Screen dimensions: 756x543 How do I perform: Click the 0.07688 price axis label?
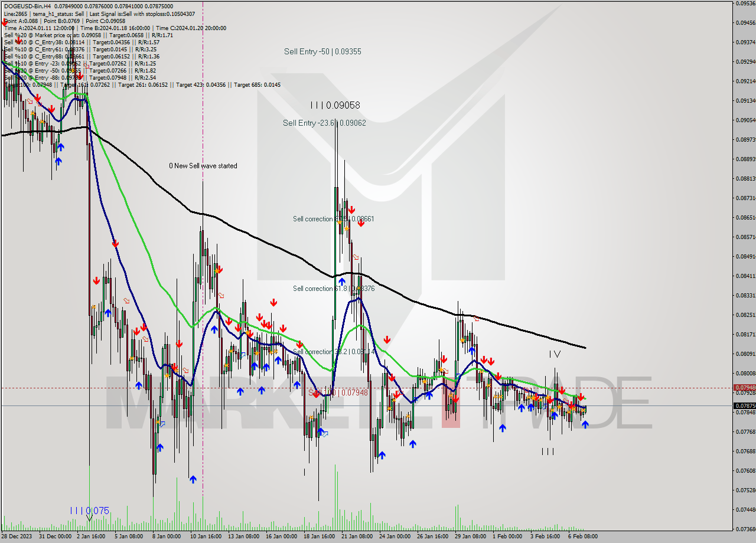pyautogui.click(x=745, y=451)
